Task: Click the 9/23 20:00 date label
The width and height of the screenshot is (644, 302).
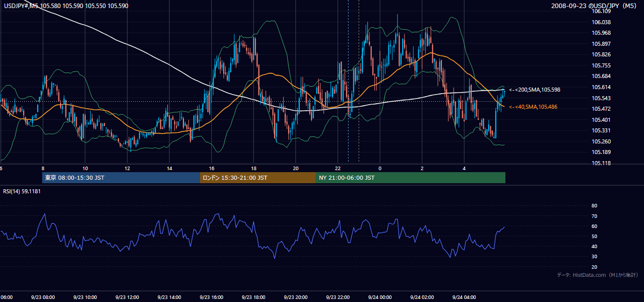Action: [296, 297]
